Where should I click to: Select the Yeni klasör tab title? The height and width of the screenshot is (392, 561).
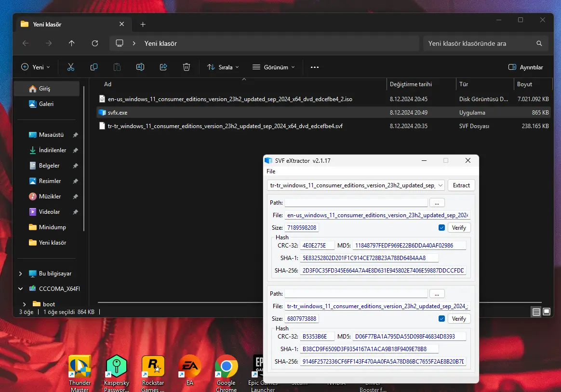[x=47, y=24]
